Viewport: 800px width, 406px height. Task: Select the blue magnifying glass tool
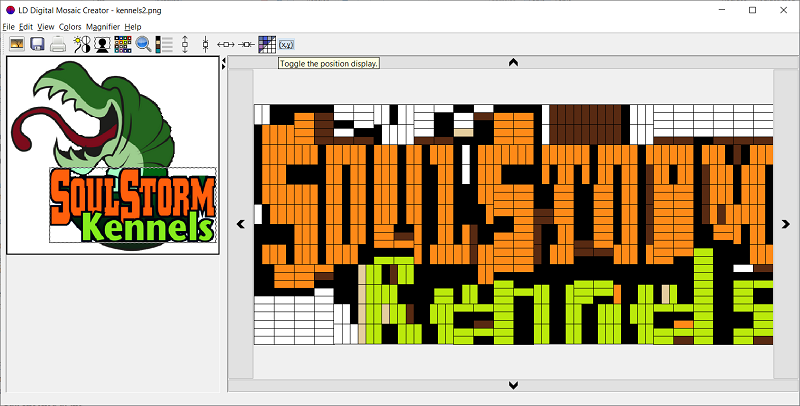tap(143, 44)
